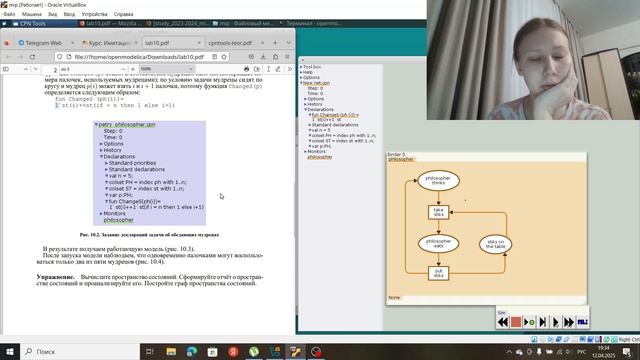Open the Справка menu in VirtualBox

(123, 14)
